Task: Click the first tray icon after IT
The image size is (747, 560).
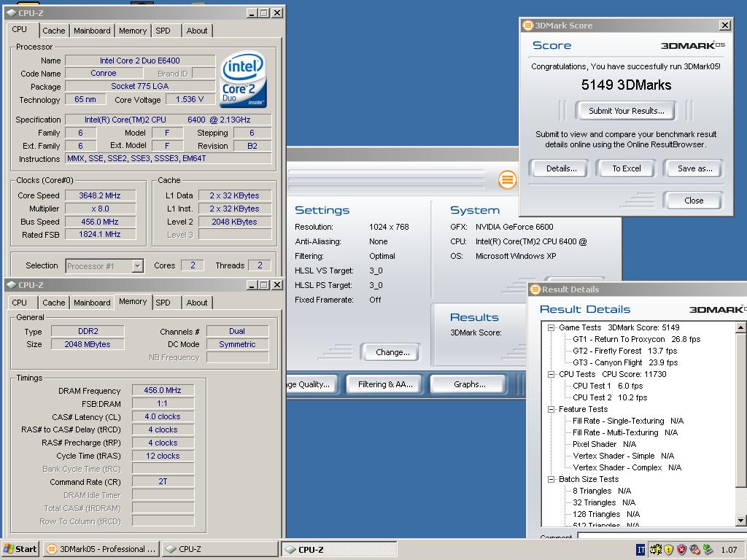Action: click(x=655, y=550)
